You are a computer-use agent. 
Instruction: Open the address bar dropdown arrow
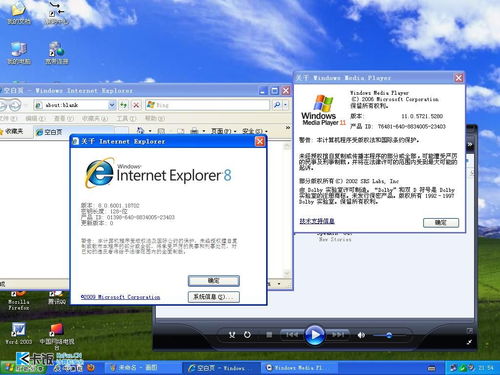112,105
